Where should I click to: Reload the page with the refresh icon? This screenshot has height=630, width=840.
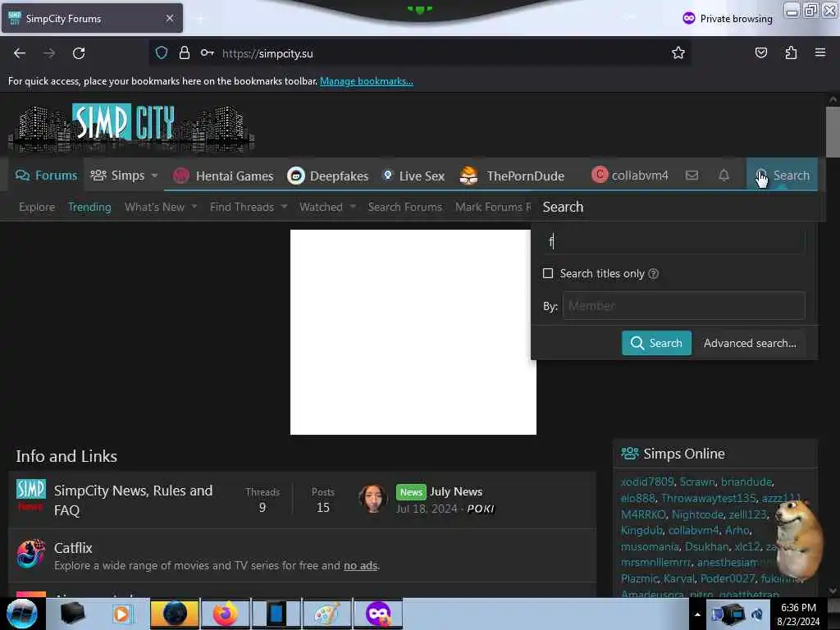[79, 53]
